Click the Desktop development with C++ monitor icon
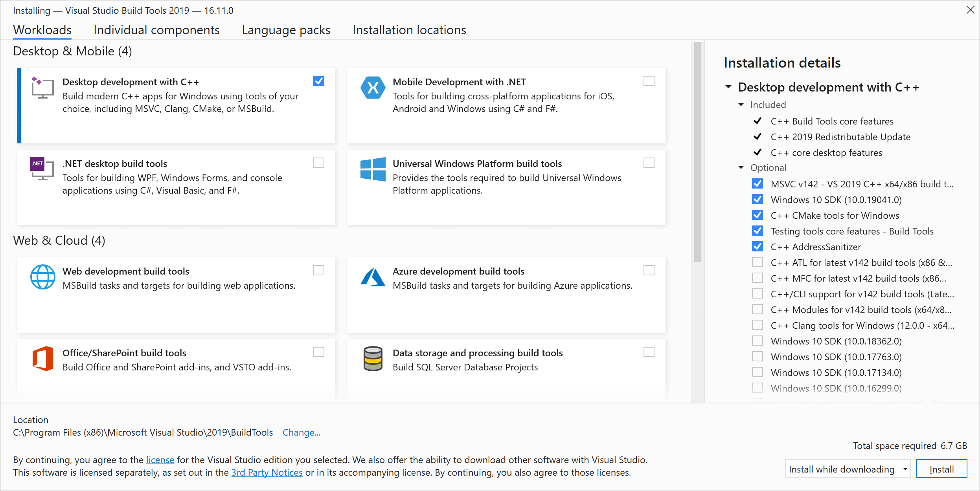 [x=42, y=88]
